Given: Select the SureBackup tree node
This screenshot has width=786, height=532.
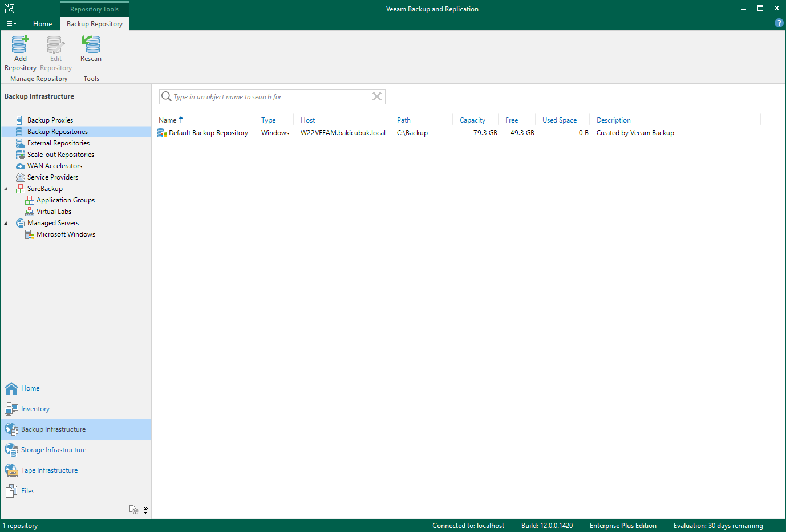Looking at the screenshot, I should 45,189.
